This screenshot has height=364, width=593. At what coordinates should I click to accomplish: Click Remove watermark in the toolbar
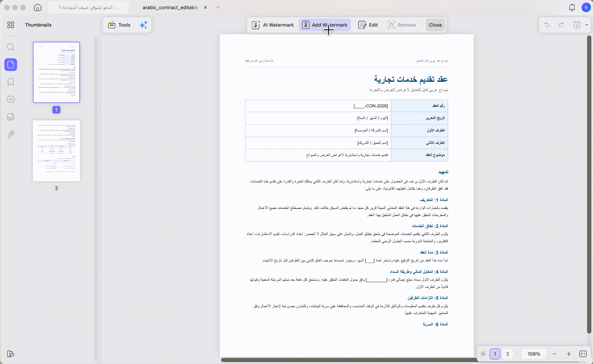pyautogui.click(x=402, y=25)
